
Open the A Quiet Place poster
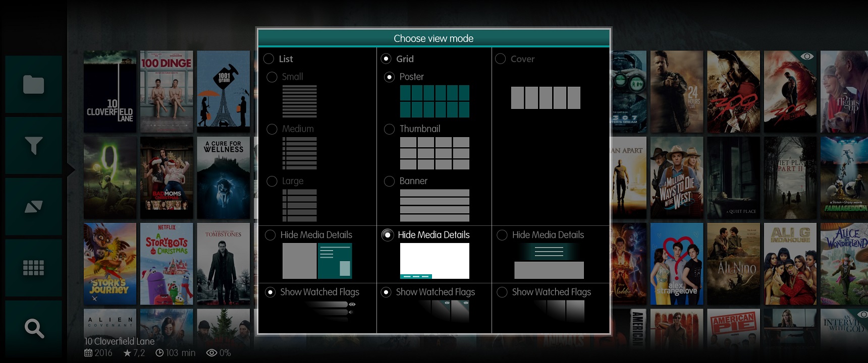tap(733, 178)
